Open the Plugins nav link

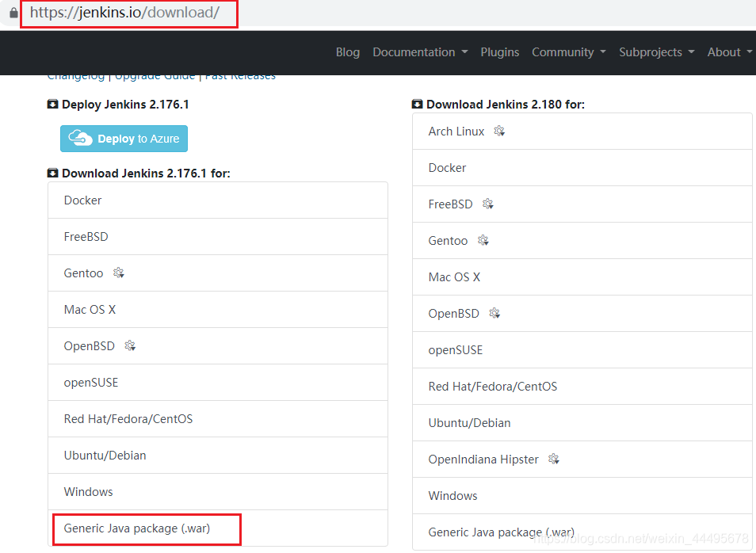coord(499,52)
